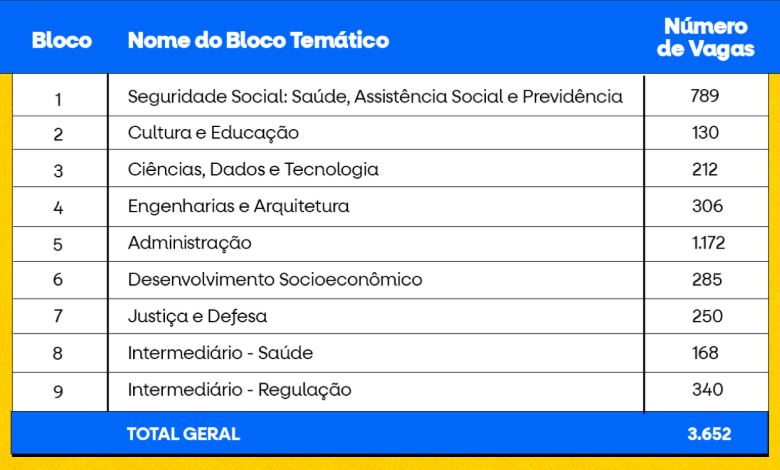Select the "Seguridade Social" row name
The image size is (780, 470).
pyautogui.click(x=375, y=97)
